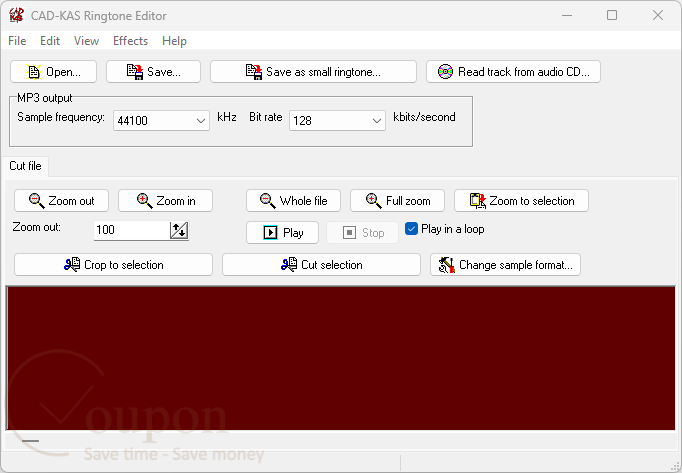Expand the Bit rate dropdown
The width and height of the screenshot is (682, 473).
point(377,121)
